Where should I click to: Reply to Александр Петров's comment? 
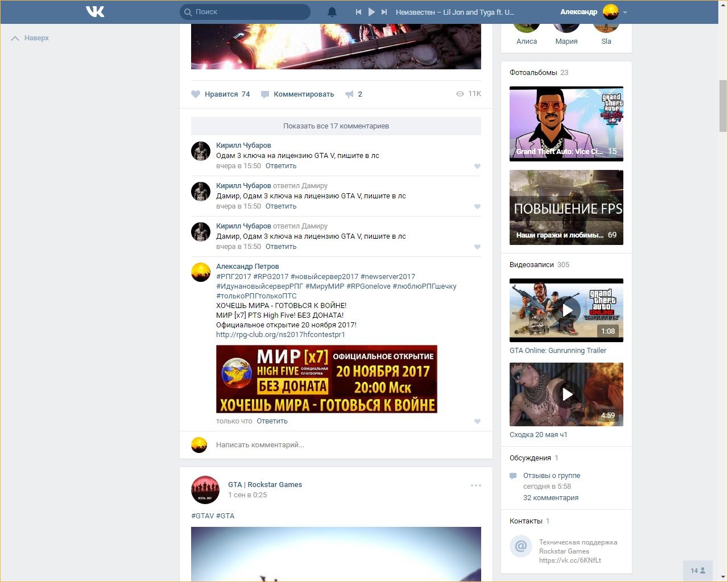click(x=272, y=421)
